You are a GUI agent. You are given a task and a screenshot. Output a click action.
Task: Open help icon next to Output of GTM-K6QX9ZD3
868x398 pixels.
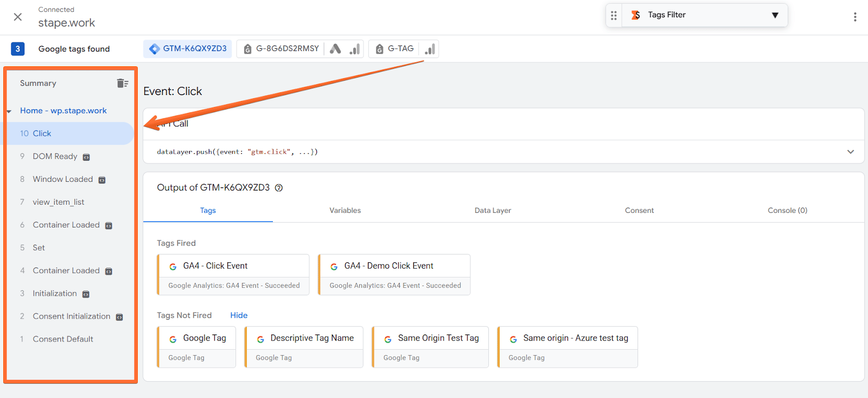[279, 188]
